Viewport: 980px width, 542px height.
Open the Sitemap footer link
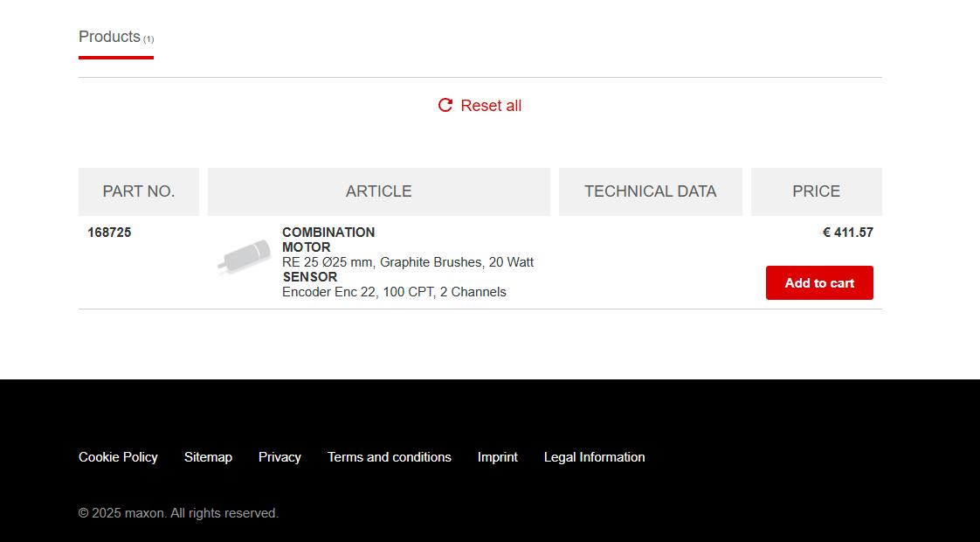click(x=208, y=457)
